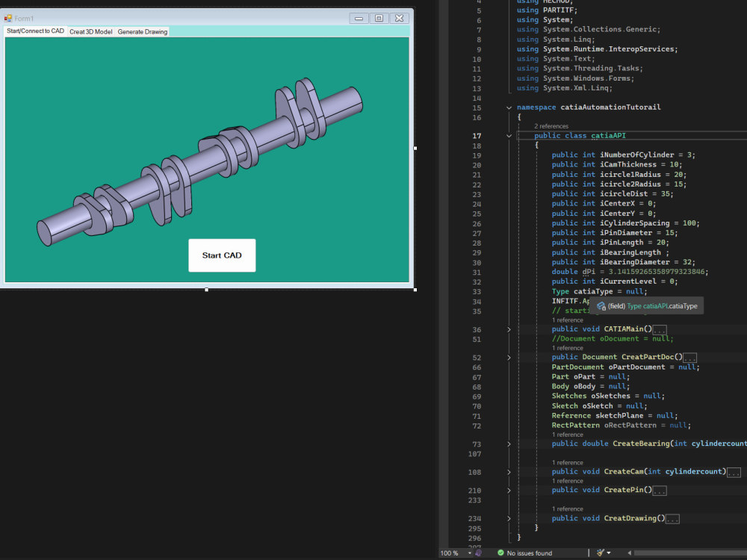Click the text "iNumberOfCylinder"
Screen dimensions: 747x560
637,155
